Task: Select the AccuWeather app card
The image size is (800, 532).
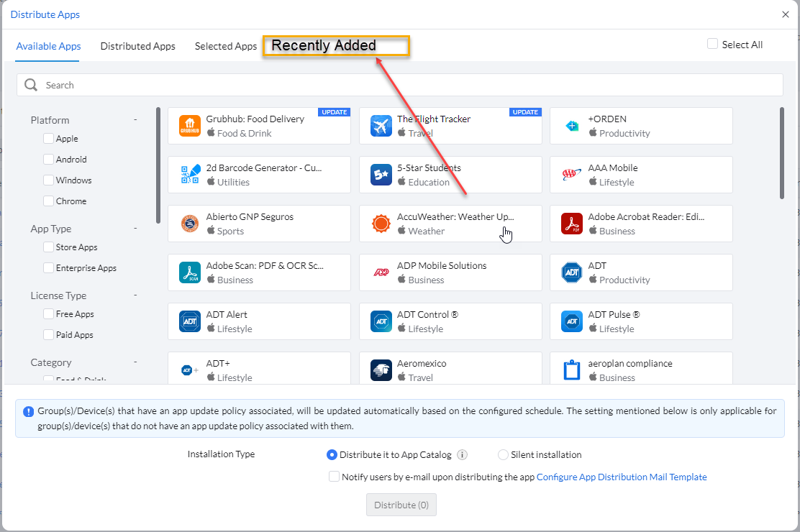Action: tap(450, 224)
